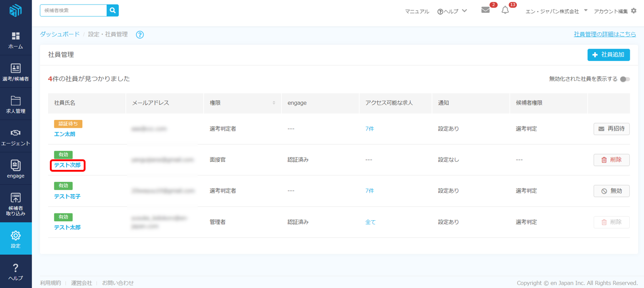Expand the Help dropdown in header
This screenshot has width=644, height=288.
(x=452, y=11)
